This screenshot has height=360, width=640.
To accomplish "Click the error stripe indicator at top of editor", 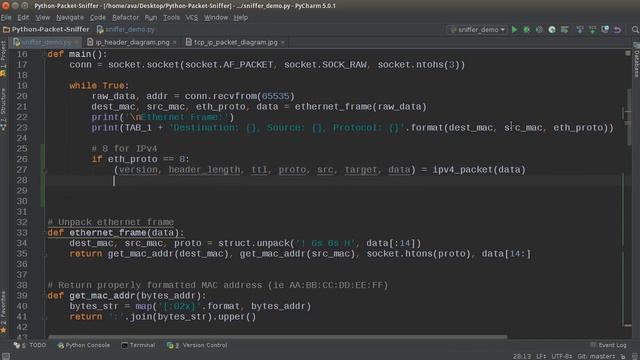I will tap(628, 53).
